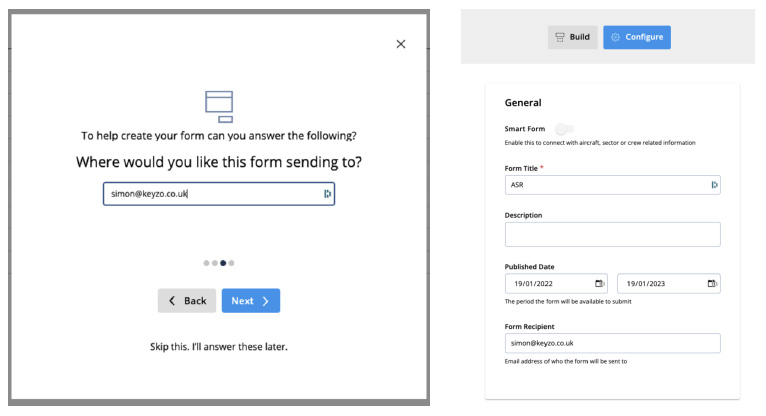Image resolution: width=766 pixels, height=416 pixels.
Task: Select the Configure tab
Action: coord(637,37)
